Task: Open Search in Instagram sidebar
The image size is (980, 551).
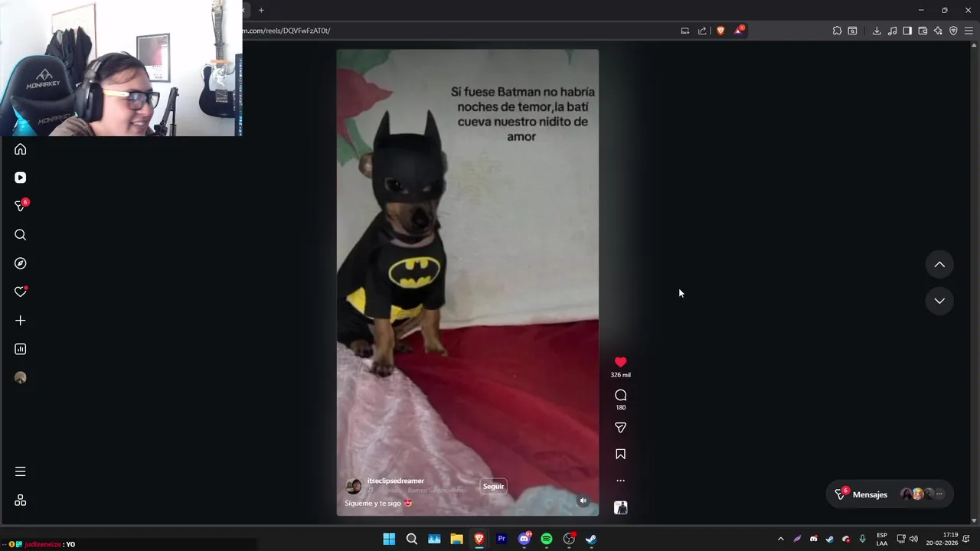Action: 21,235
